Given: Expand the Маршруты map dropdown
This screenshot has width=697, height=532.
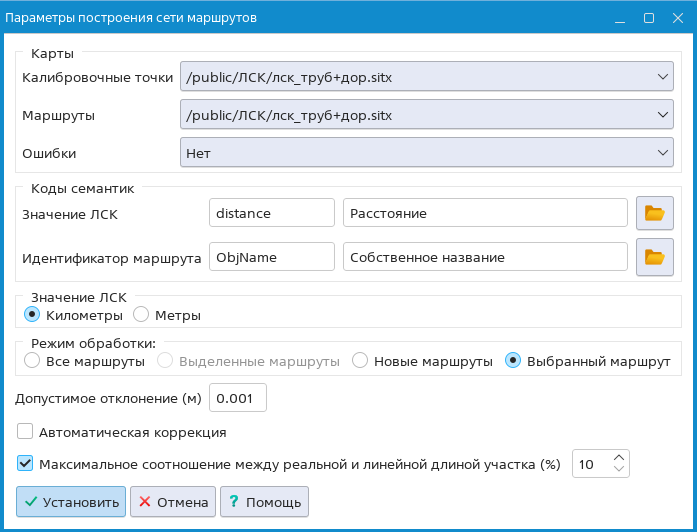Looking at the screenshot, I should tap(426, 115).
